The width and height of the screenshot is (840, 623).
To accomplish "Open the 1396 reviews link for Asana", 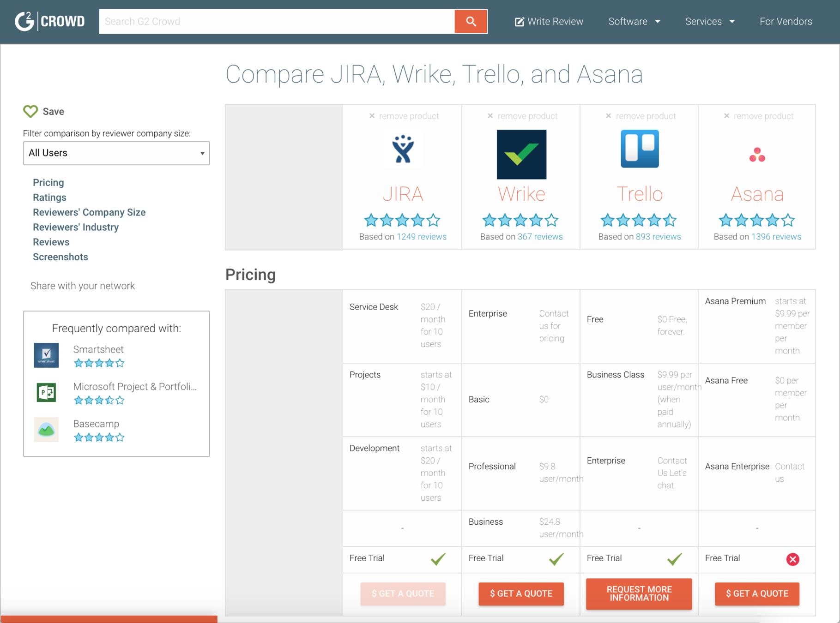I will click(776, 237).
